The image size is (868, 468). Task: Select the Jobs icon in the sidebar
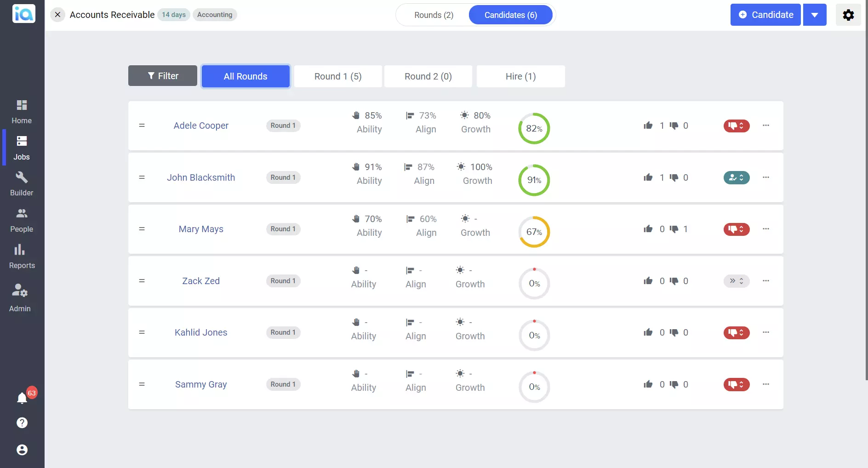tap(21, 147)
